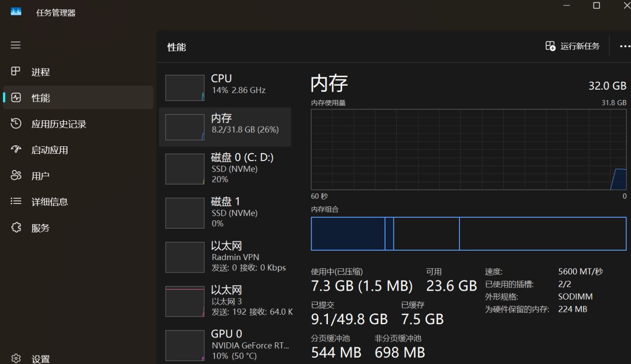
Task: Open the Users (用户) icon
Action: tap(16, 175)
